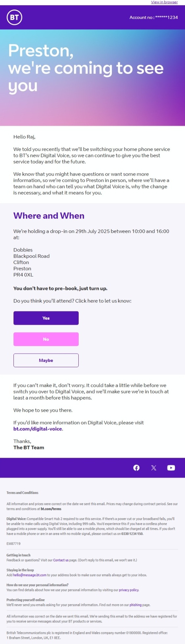This screenshot has width=185, height=644.
Task: Open the phishing page link
Action: click(135, 605)
